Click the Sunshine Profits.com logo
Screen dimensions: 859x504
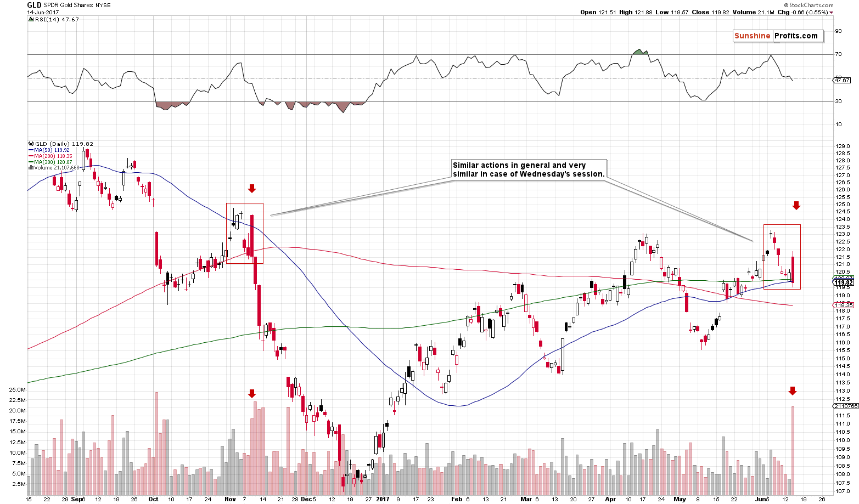coord(778,36)
